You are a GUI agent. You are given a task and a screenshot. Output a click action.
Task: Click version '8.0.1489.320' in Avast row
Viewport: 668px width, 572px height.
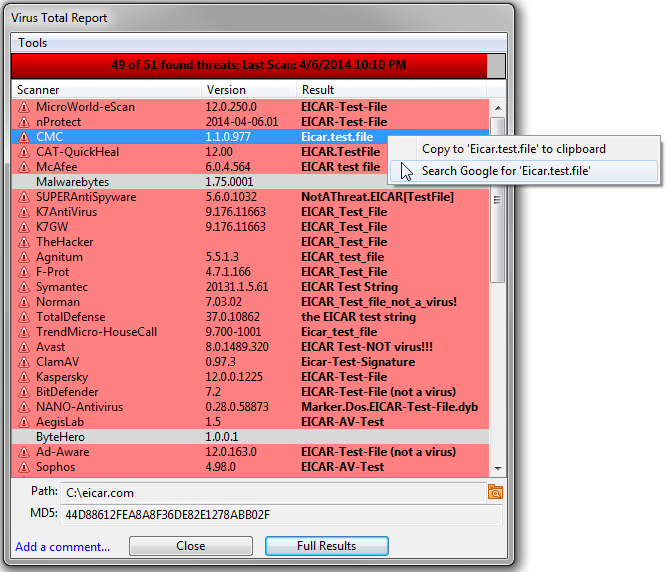237,347
